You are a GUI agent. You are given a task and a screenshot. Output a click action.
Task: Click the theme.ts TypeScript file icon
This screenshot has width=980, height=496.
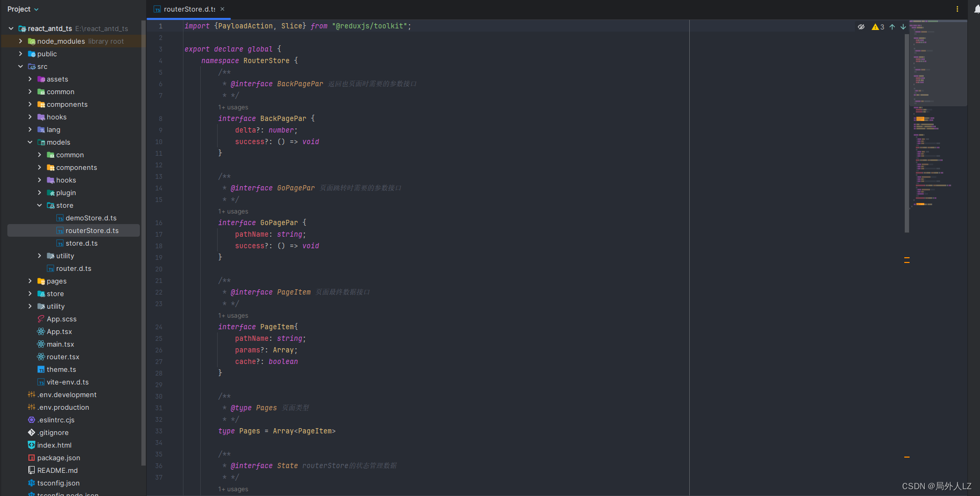[x=41, y=369]
